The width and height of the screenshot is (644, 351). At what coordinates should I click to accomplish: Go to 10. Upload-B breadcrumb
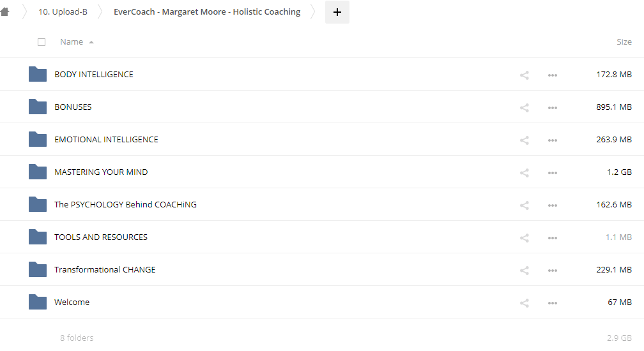pyautogui.click(x=63, y=12)
